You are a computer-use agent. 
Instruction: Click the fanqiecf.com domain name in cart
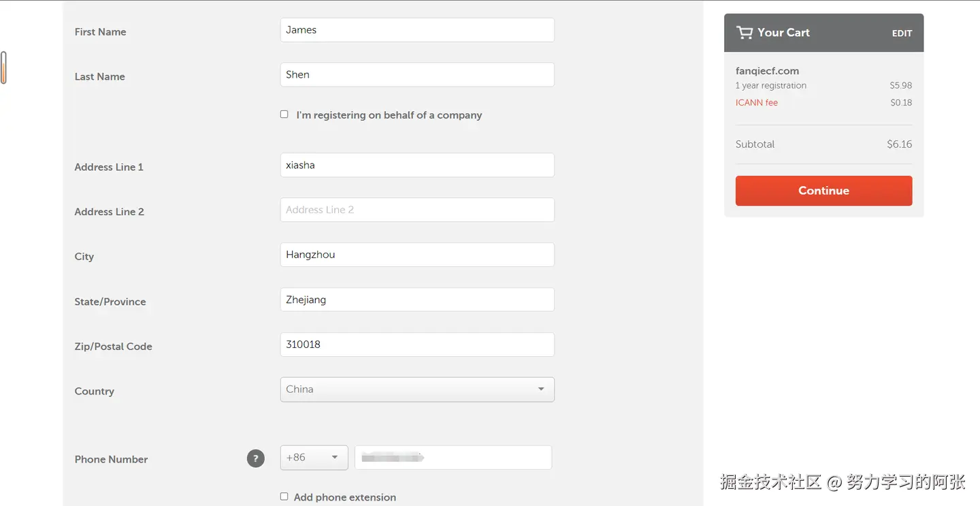(767, 71)
